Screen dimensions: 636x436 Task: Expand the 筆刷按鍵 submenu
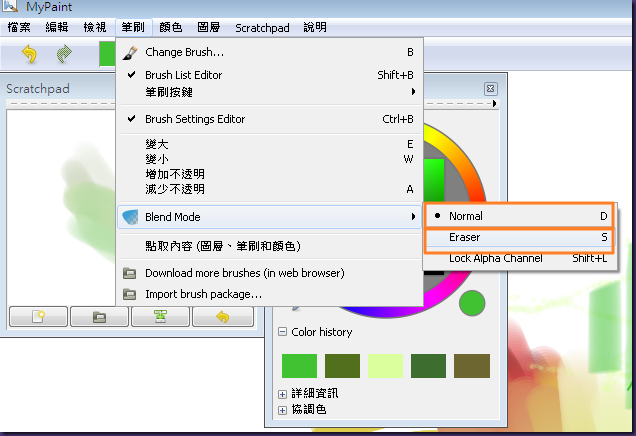[269, 92]
